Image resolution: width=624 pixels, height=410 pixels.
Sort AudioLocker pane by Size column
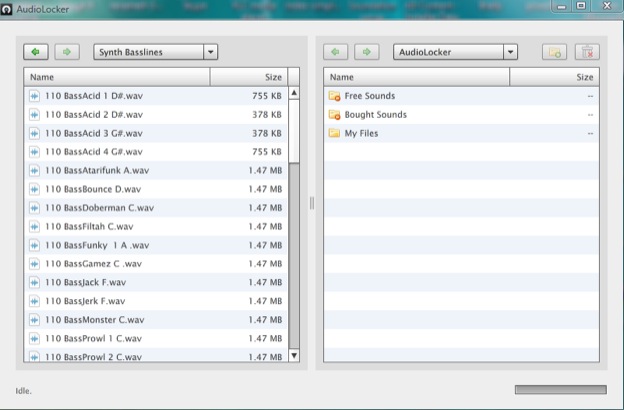554,77
